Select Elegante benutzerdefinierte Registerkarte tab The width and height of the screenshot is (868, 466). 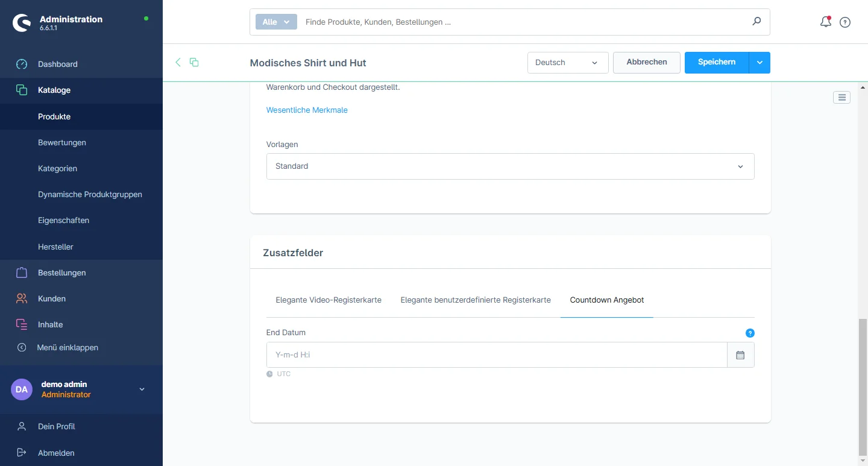click(x=476, y=300)
